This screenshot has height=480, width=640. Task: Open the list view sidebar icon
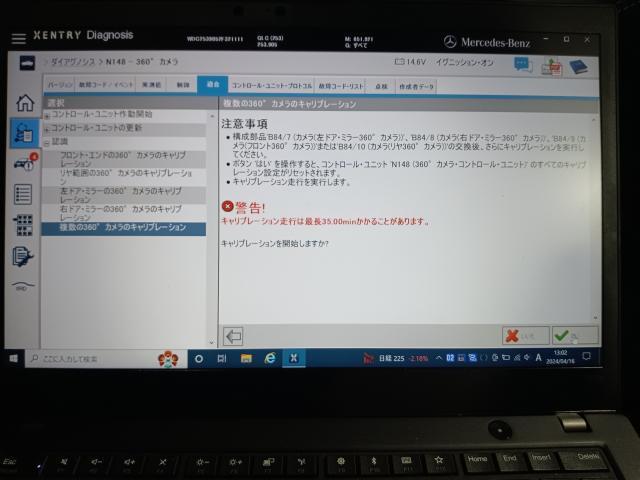23,194
